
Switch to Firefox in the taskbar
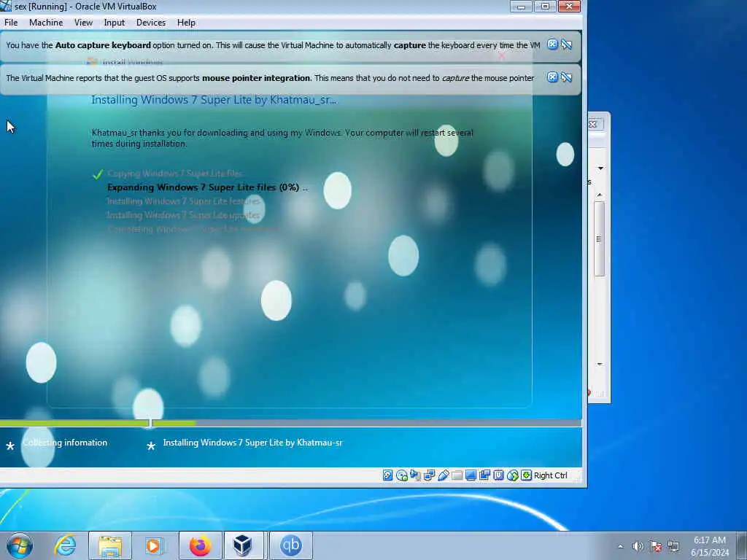[x=200, y=545]
